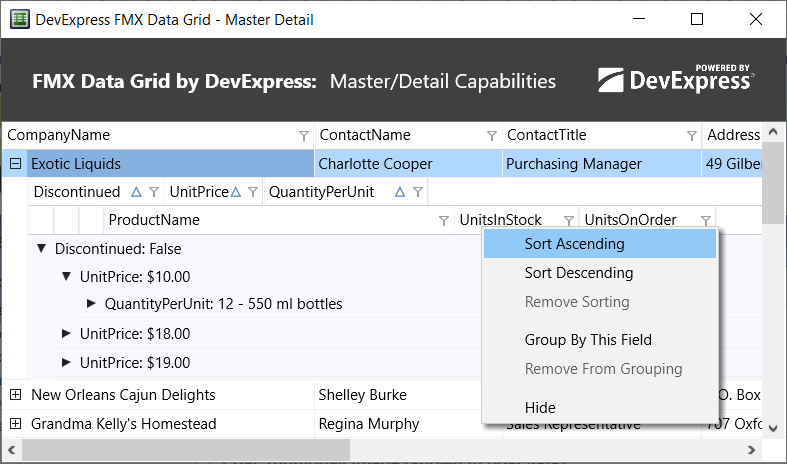Choose Sort Ascending from the context menu

coord(600,244)
